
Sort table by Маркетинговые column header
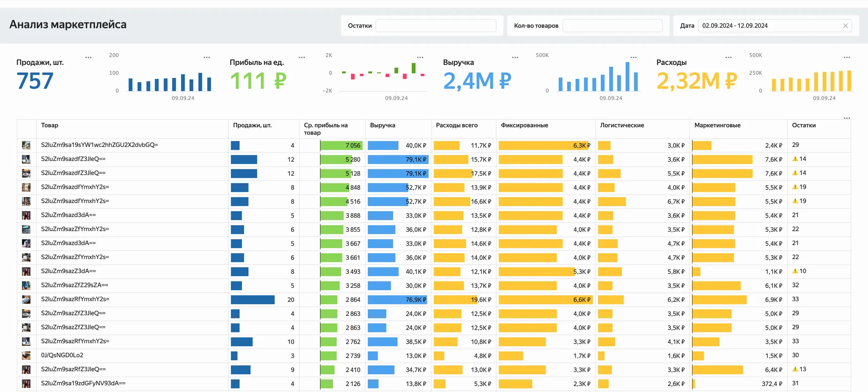click(717, 125)
